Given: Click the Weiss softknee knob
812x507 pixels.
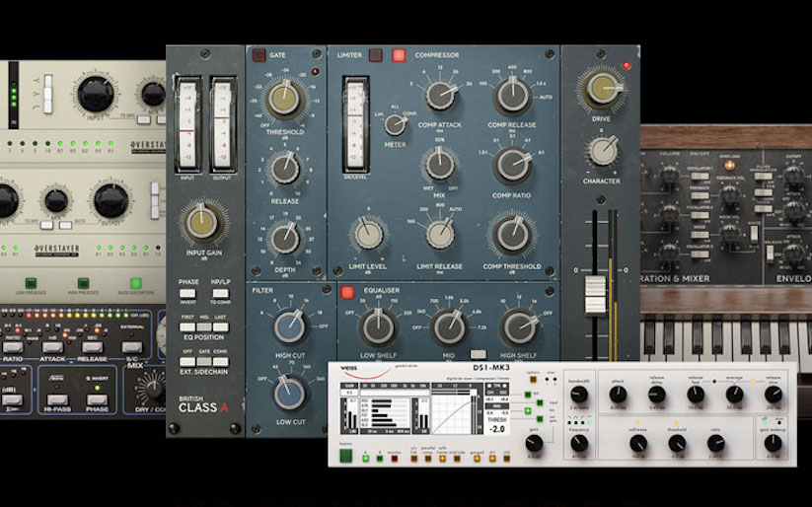Looking at the screenshot, I should pos(638,443).
